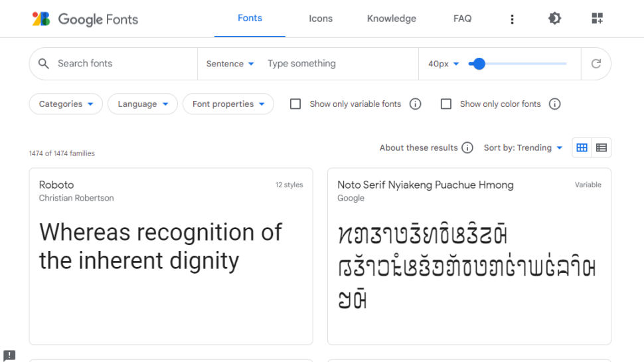Toggle the dark theme icon
The width and height of the screenshot is (644, 362).
[554, 19]
